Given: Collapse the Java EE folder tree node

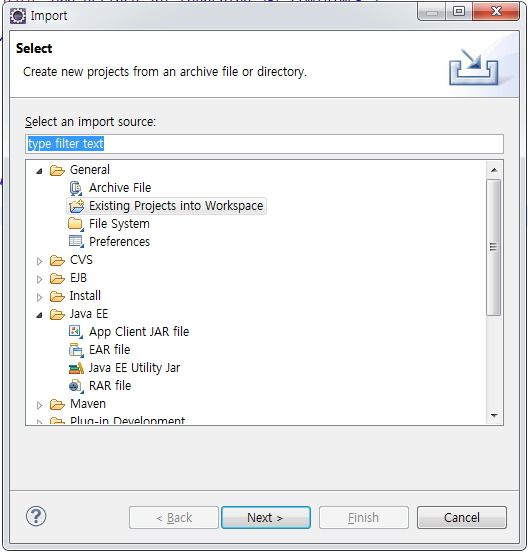Looking at the screenshot, I should tap(39, 315).
